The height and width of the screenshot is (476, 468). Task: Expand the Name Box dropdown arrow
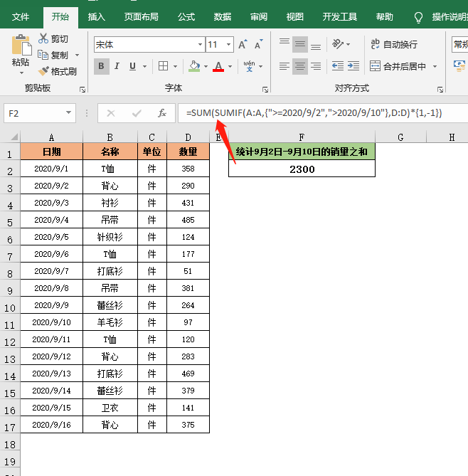tap(69, 113)
